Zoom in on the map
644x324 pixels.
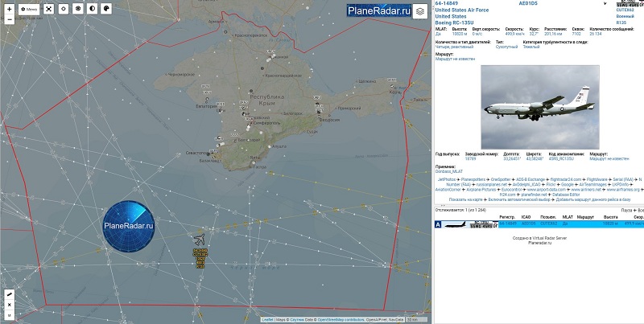pos(9,8)
